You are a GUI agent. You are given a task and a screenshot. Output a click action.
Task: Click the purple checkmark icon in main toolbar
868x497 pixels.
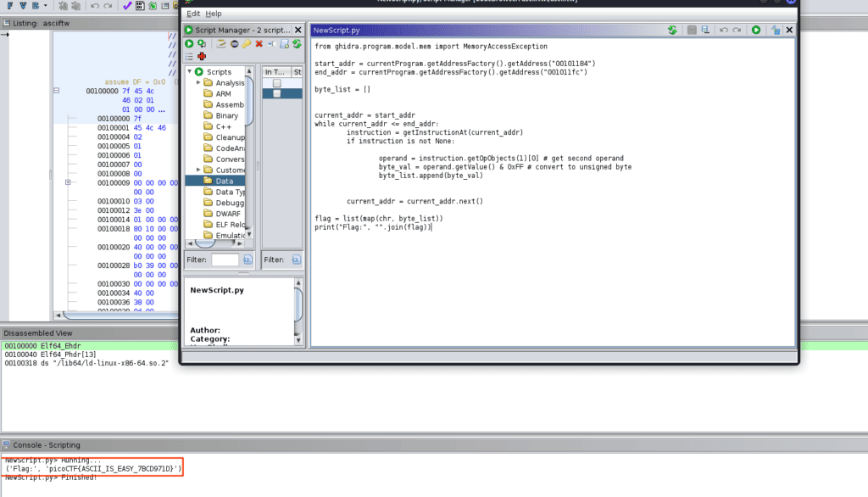(x=127, y=6)
